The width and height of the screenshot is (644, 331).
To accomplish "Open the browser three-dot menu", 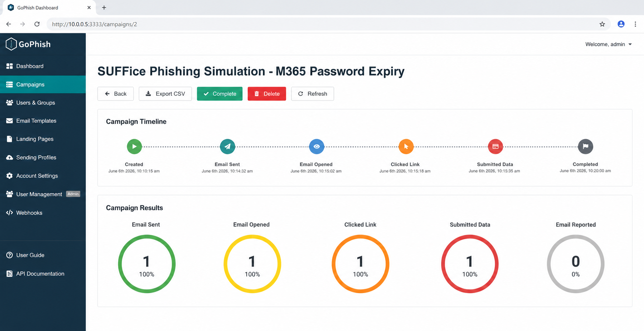I will (x=635, y=24).
